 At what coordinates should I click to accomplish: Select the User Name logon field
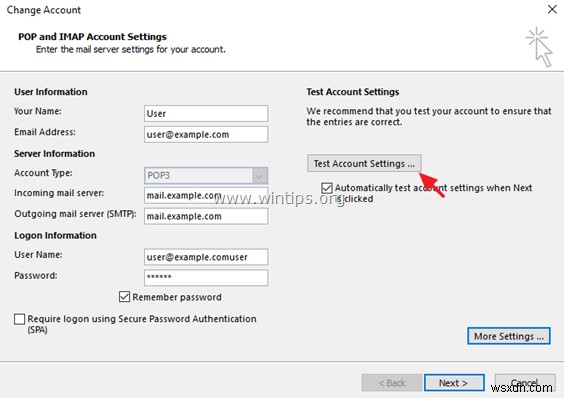pos(206,257)
